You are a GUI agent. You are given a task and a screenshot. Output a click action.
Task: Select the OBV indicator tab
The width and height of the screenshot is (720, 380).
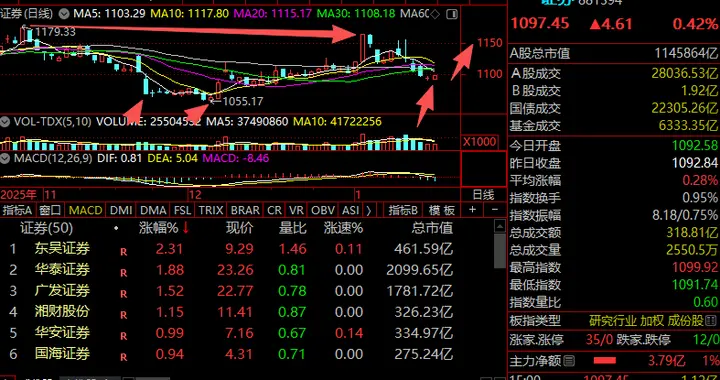click(323, 210)
